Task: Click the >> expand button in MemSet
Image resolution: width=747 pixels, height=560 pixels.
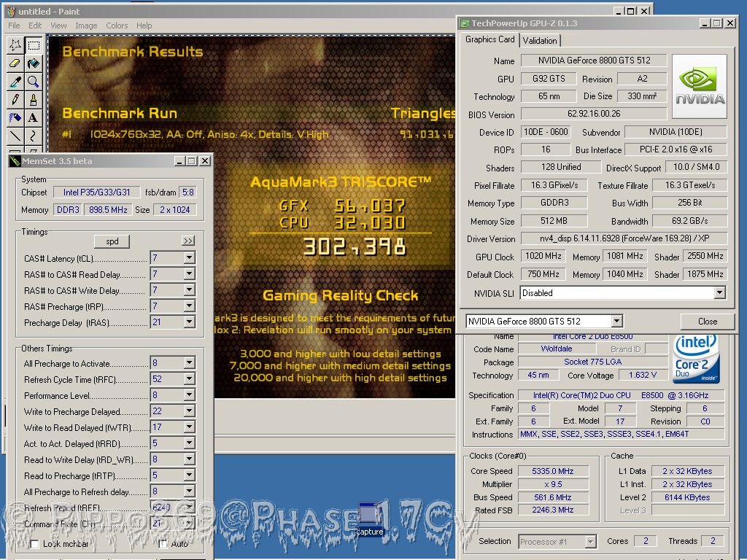Action: pyautogui.click(x=188, y=241)
